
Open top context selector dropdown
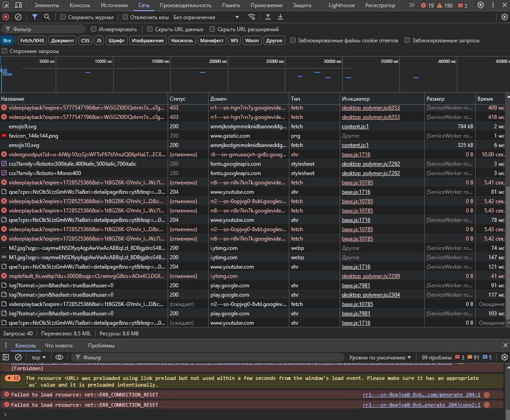click(x=39, y=357)
